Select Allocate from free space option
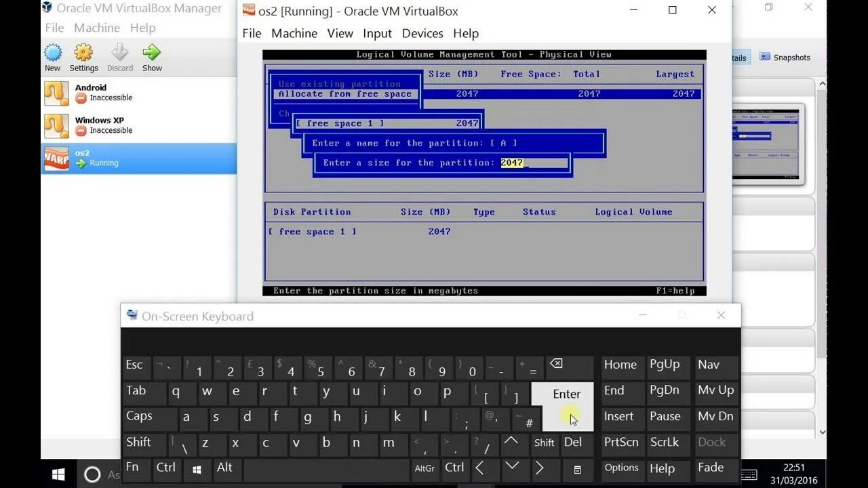 (344, 94)
